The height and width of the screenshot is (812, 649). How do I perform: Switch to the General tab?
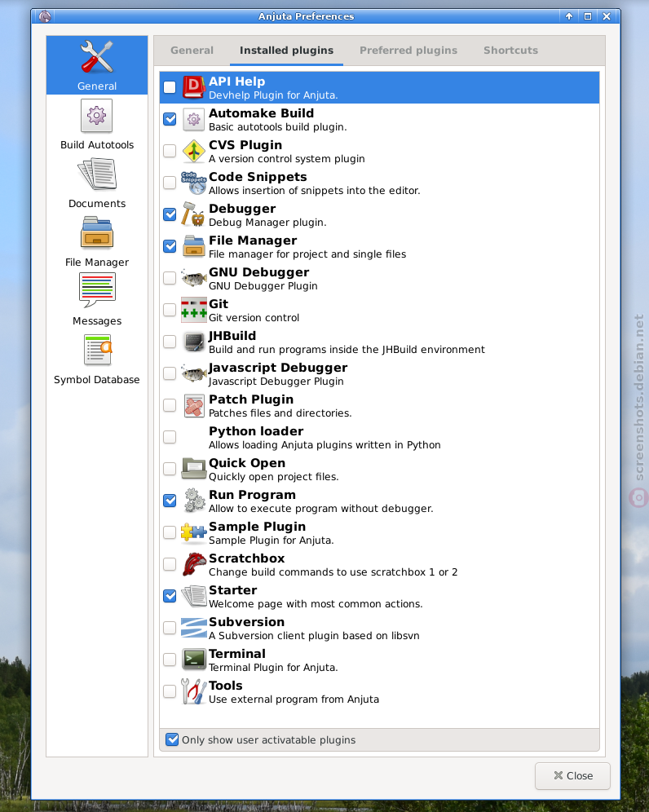click(x=192, y=51)
